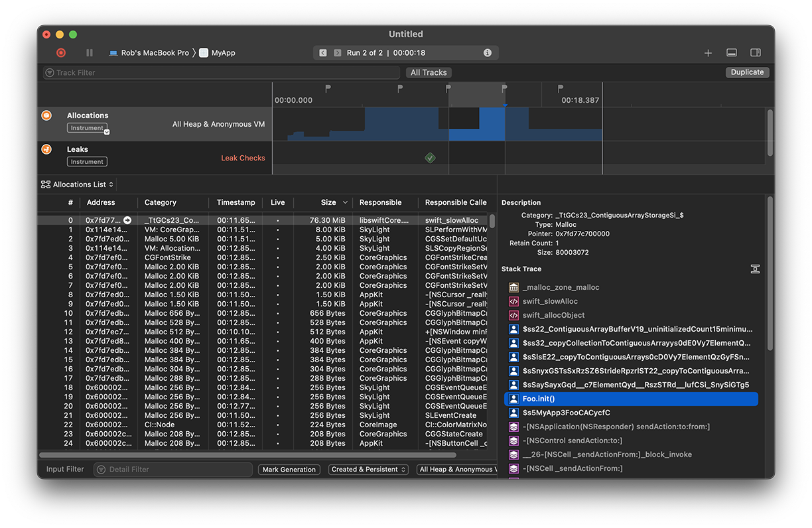Click the Mark Generation button
This screenshot has height=528, width=812.
coord(289,470)
